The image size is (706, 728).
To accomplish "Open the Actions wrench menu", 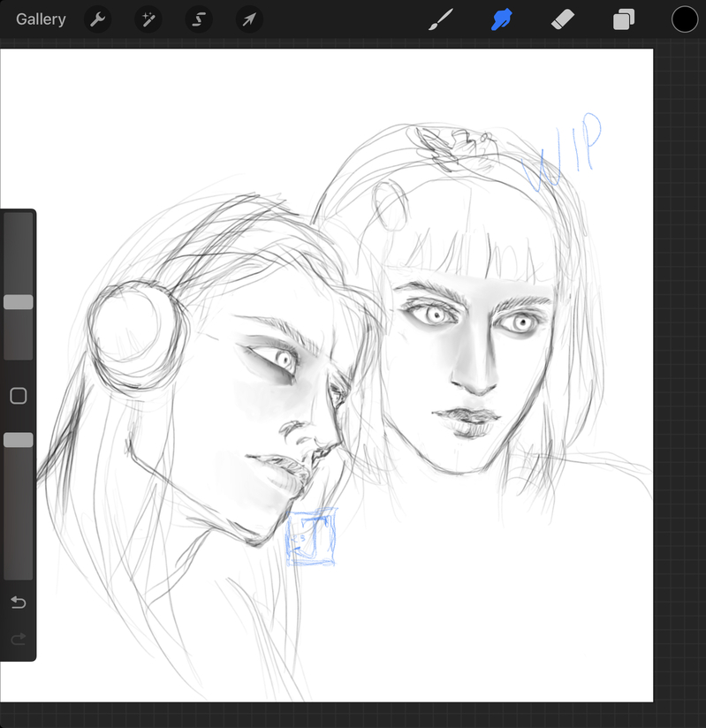I will tap(97, 19).
